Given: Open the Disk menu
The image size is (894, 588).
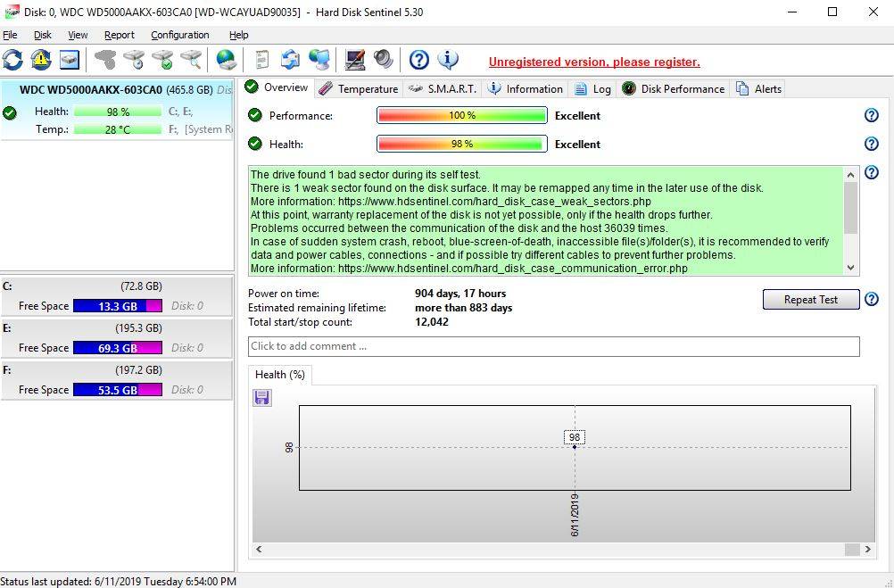Looking at the screenshot, I should coord(43,35).
